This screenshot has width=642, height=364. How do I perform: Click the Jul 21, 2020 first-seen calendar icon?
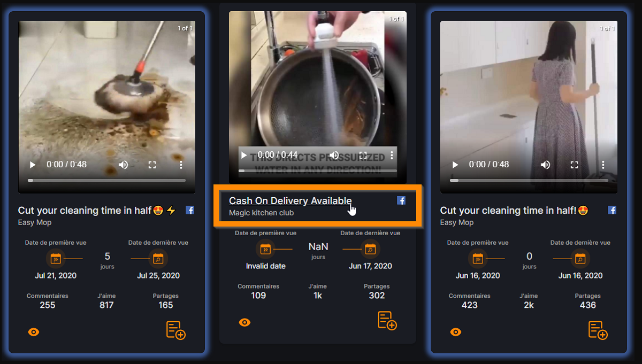55,259
